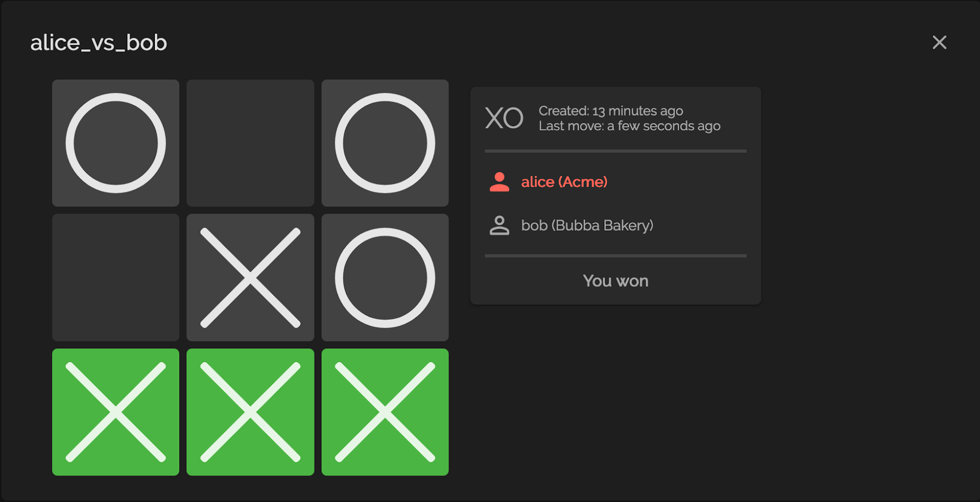Click the alice (Acme) player icon

coord(499,182)
